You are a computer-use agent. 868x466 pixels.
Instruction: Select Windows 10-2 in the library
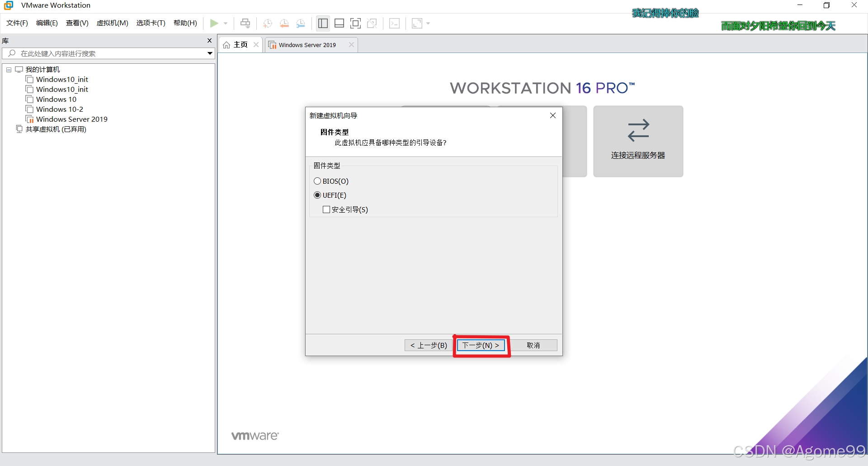(60, 109)
